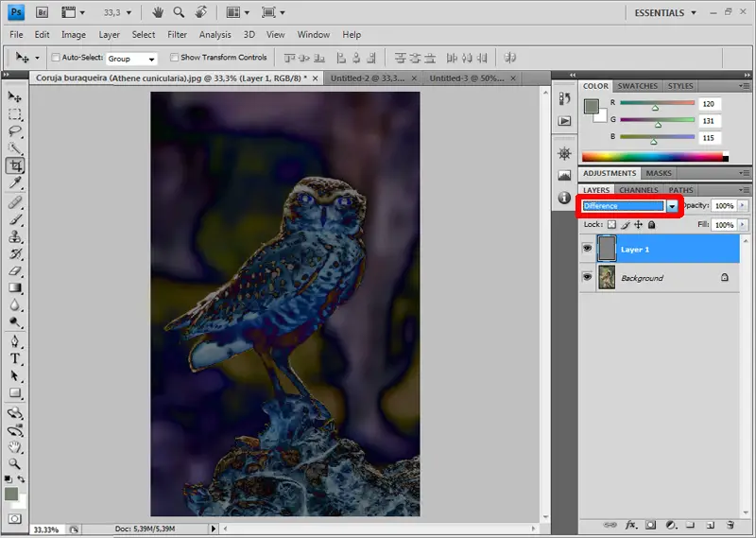This screenshot has width=756, height=538.
Task: Switch to the Channels tab
Action: 639,190
